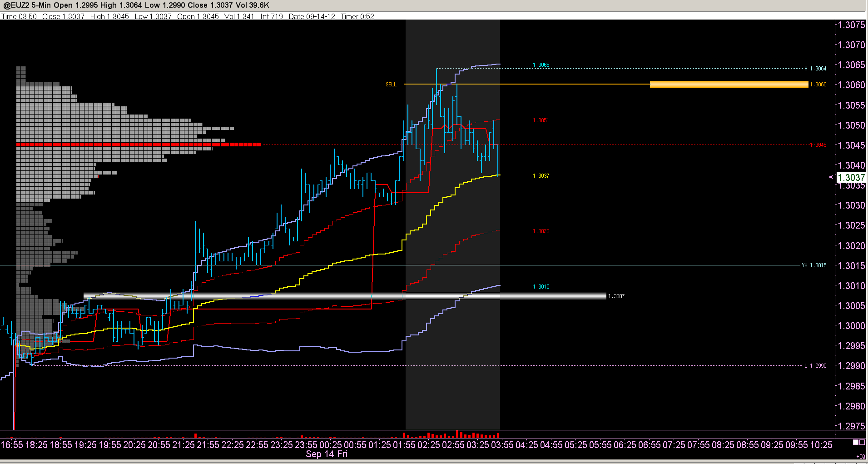
Task: Click 1.3070 on the price axis
Action: pos(851,45)
